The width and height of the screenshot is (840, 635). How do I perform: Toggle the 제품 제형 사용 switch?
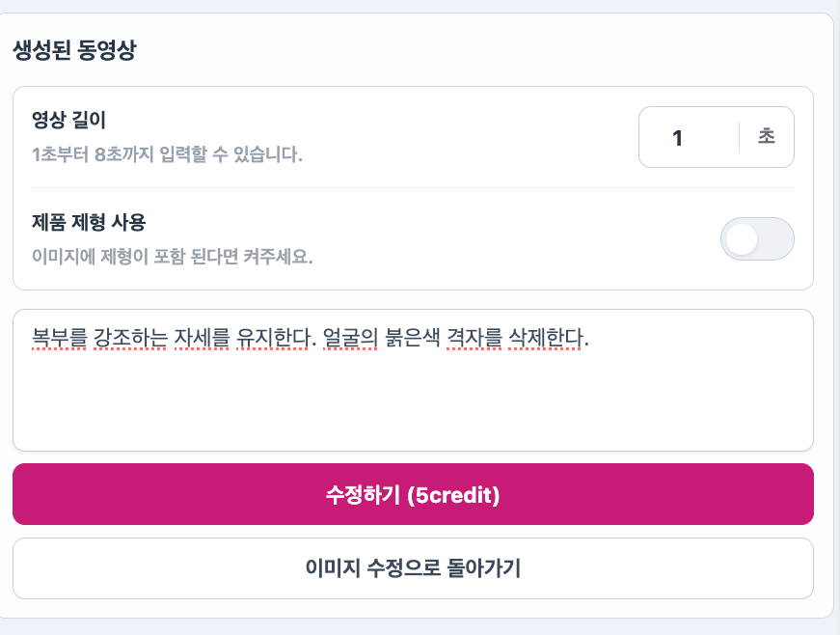pos(757,239)
